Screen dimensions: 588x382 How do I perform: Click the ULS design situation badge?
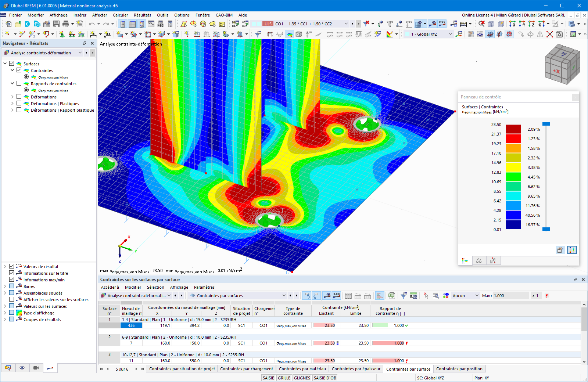(x=268, y=24)
